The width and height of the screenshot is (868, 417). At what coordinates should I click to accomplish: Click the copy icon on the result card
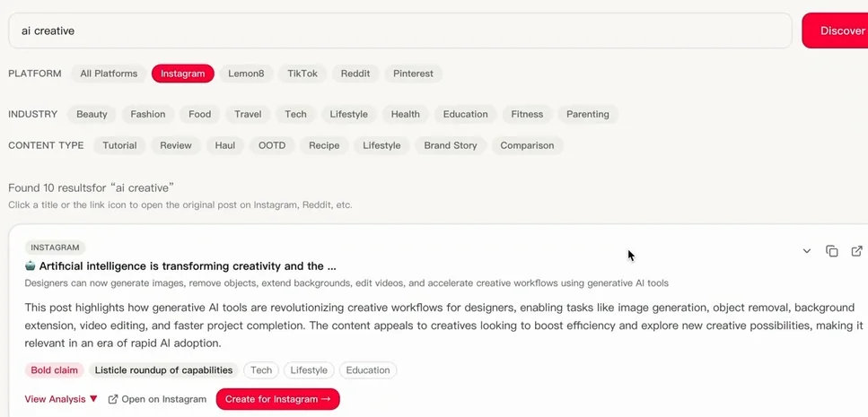(831, 251)
